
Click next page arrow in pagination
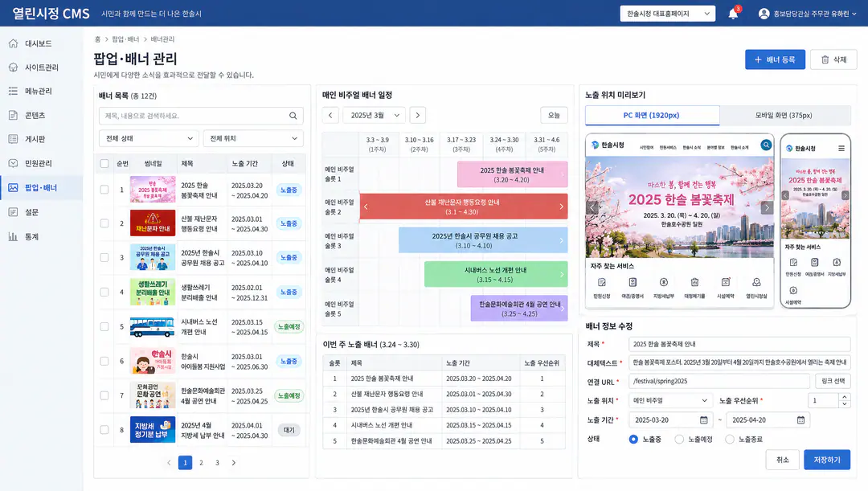pyautogui.click(x=234, y=463)
